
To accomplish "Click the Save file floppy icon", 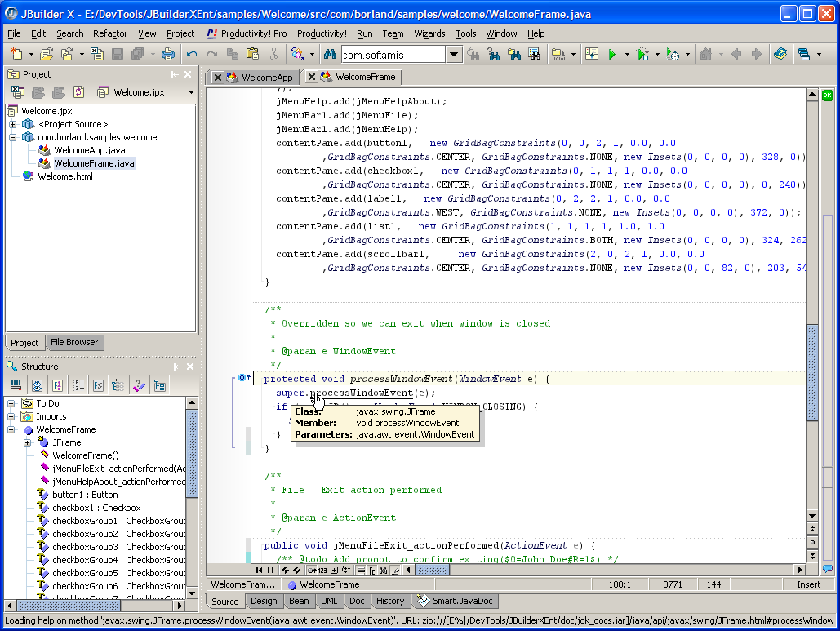I will click(118, 55).
